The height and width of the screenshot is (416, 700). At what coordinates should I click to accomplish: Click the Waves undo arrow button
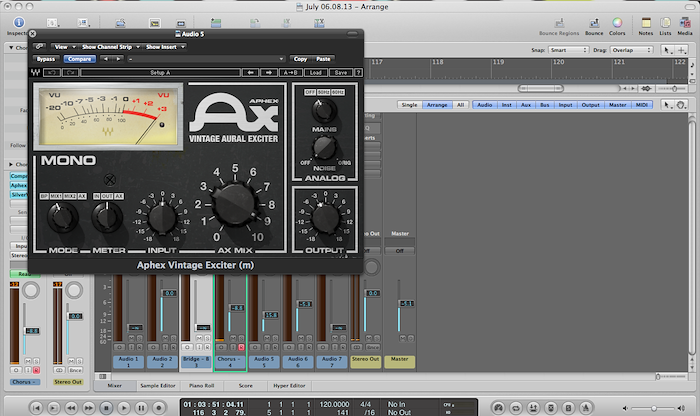(52, 72)
